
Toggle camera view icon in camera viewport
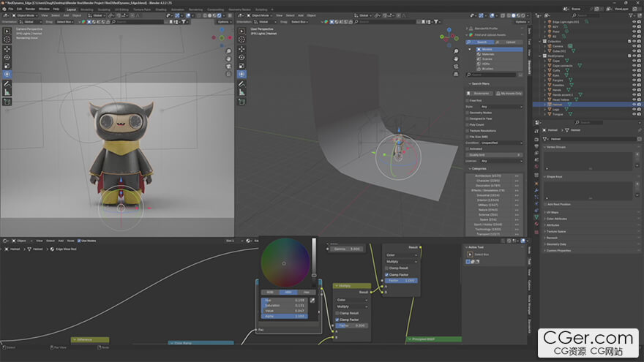tap(228, 66)
